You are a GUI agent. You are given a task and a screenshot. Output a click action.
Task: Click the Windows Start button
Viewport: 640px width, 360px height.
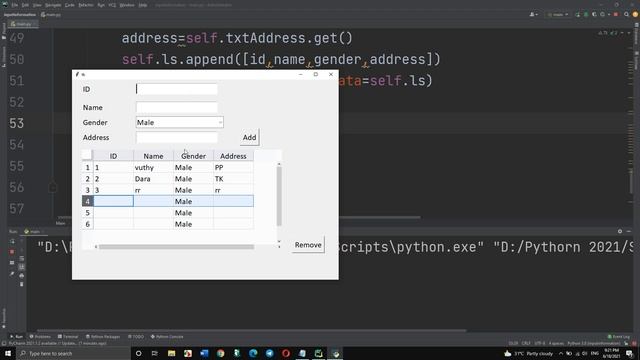pos(8,353)
